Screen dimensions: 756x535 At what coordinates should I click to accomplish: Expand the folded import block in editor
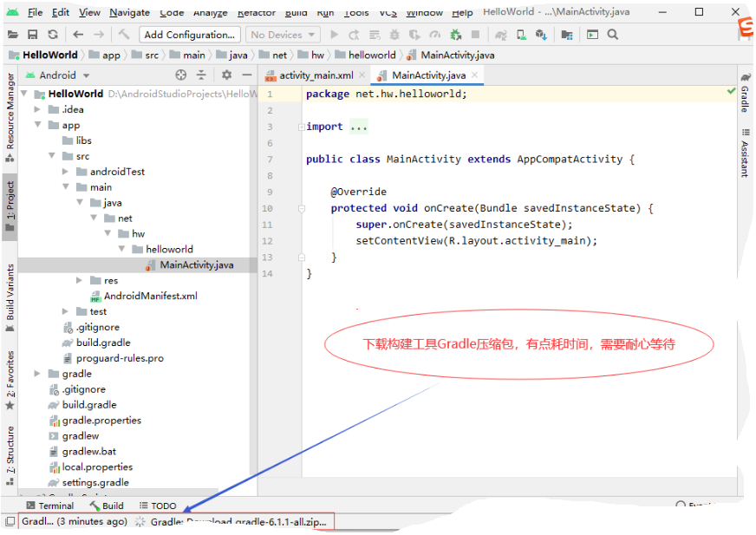tap(302, 127)
